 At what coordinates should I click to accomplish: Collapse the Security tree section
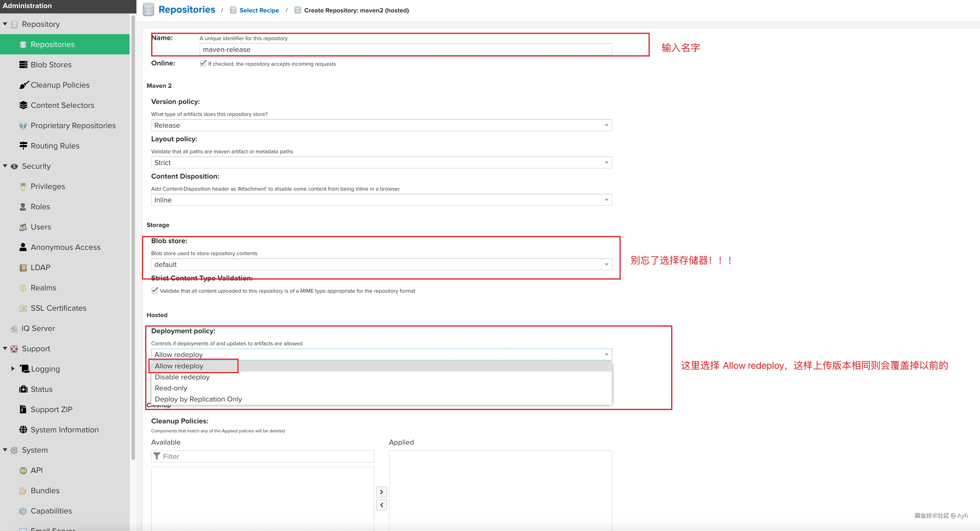[5, 166]
